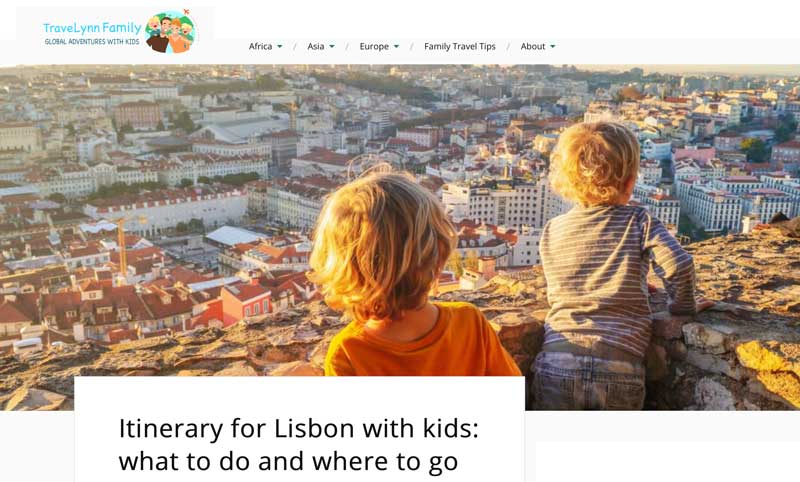Screen dimensions: 800x482
Task: Expand the Asia dropdown arrow
Action: (x=332, y=46)
